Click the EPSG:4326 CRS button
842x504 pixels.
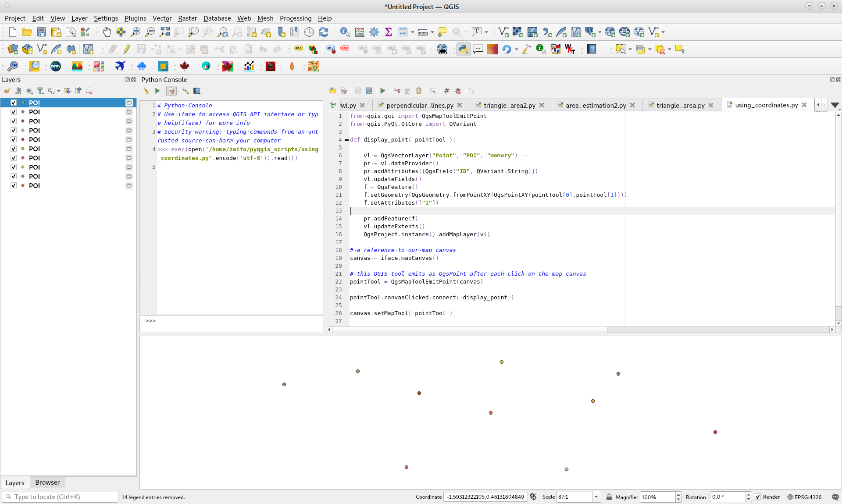(804, 497)
